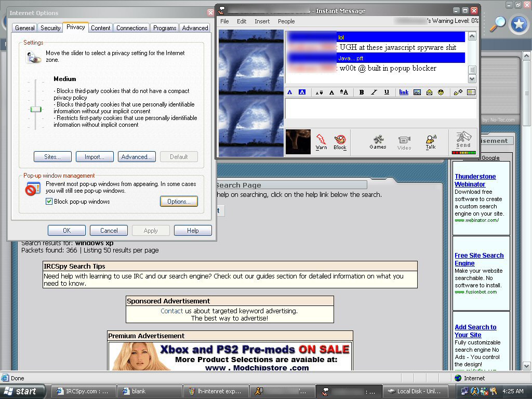Insert a smiley emoticon
This screenshot has height=399, width=532.
(x=441, y=92)
